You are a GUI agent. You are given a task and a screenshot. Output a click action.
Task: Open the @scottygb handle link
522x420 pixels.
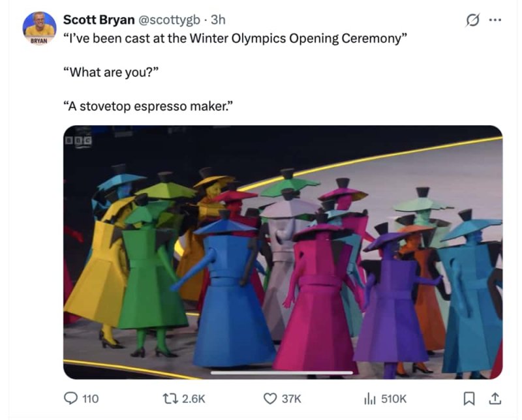point(169,20)
